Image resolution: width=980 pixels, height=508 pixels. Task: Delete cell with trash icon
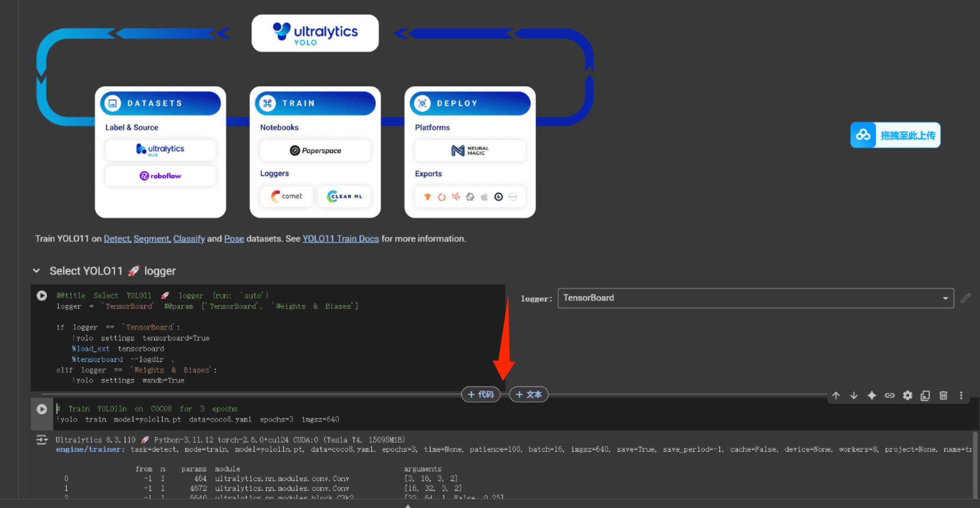tap(943, 395)
